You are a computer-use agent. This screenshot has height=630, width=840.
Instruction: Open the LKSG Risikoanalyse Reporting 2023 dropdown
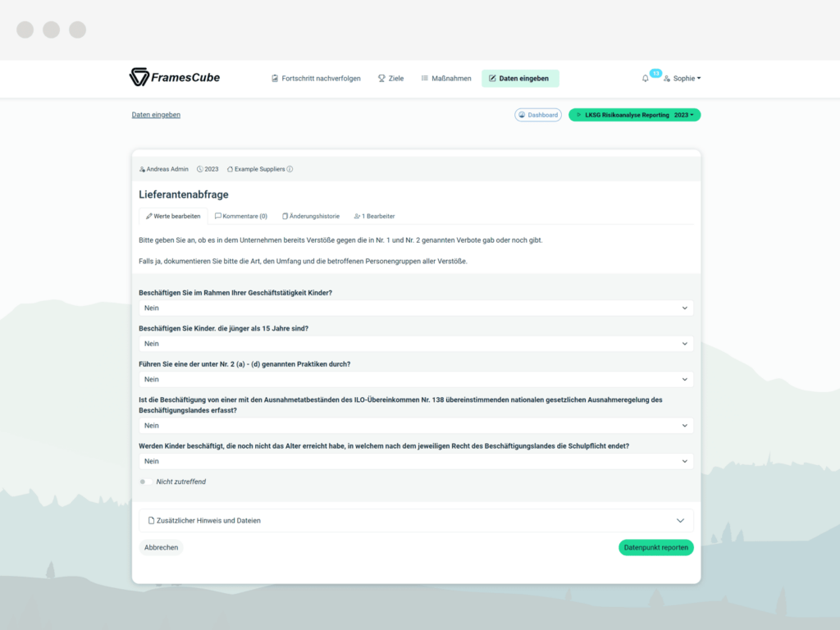coord(634,115)
